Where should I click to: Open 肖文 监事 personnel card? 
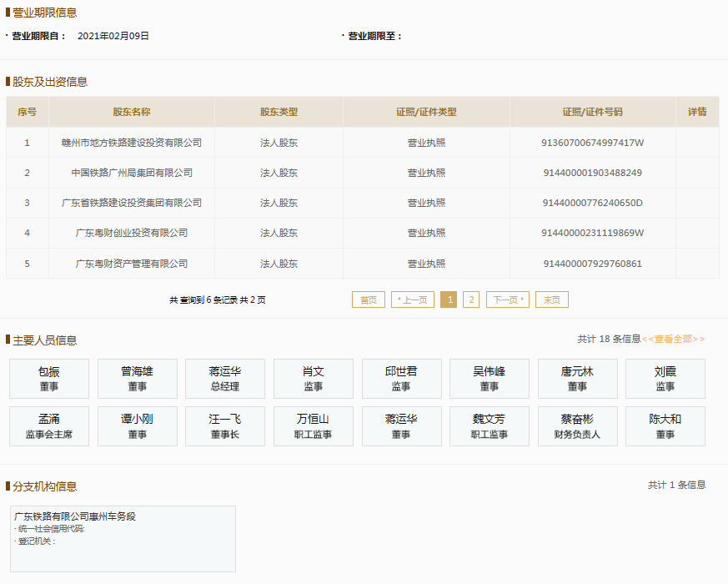tap(314, 379)
